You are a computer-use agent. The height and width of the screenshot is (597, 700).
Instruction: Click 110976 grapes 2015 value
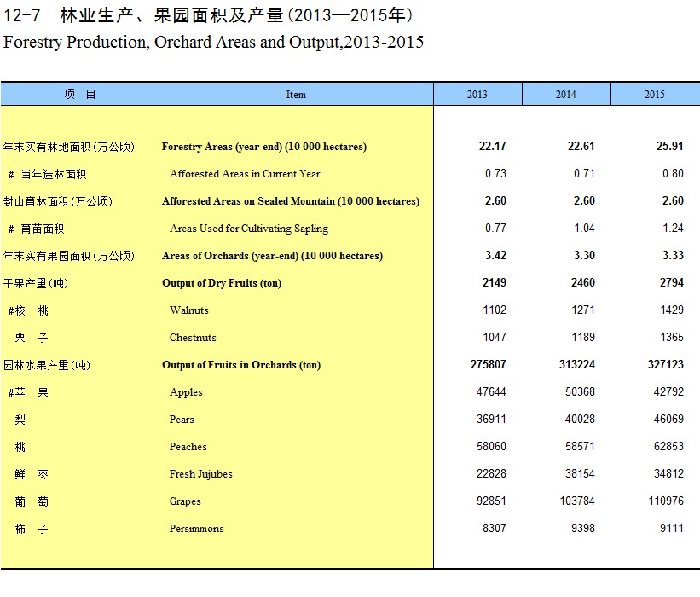click(x=666, y=501)
